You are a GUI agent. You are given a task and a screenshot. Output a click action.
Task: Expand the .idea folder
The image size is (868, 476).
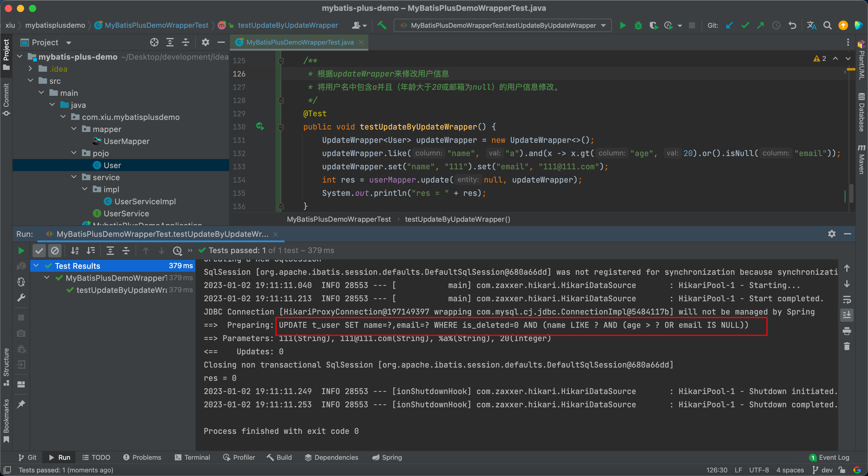click(31, 69)
